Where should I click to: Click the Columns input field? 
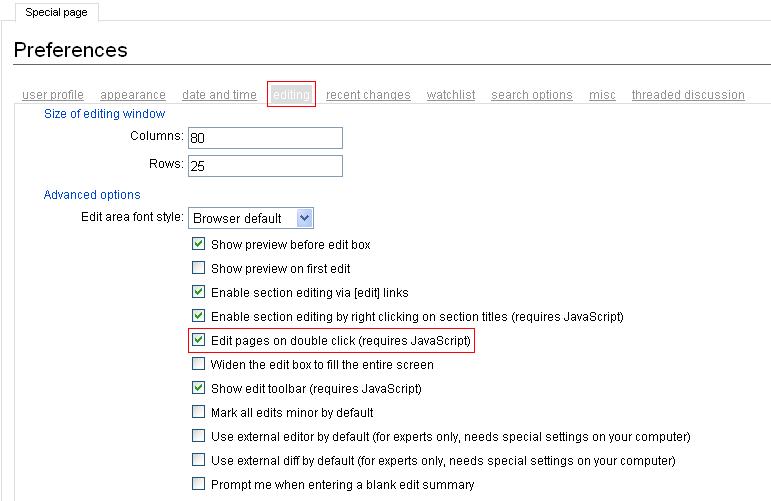pyautogui.click(x=264, y=138)
